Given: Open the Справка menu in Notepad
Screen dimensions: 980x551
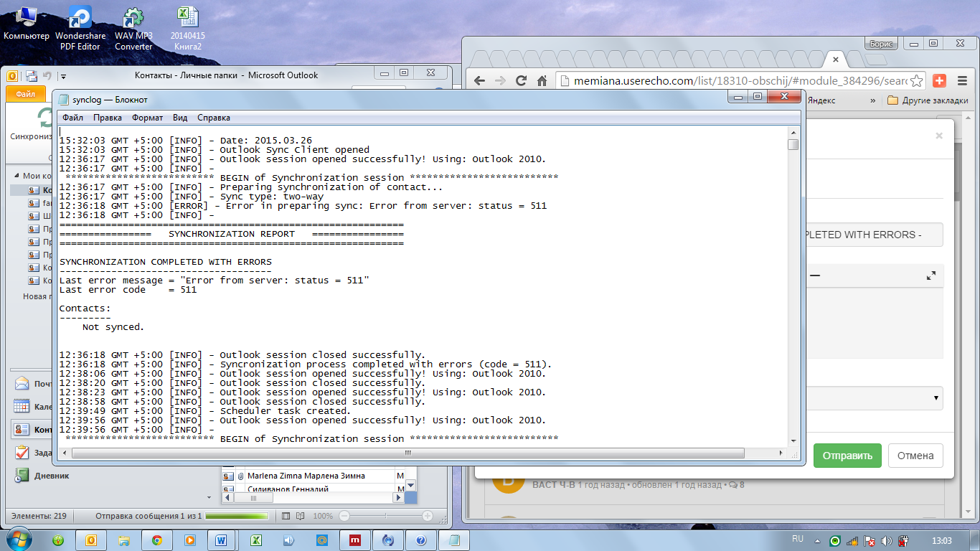Looking at the screenshot, I should pyautogui.click(x=214, y=117).
